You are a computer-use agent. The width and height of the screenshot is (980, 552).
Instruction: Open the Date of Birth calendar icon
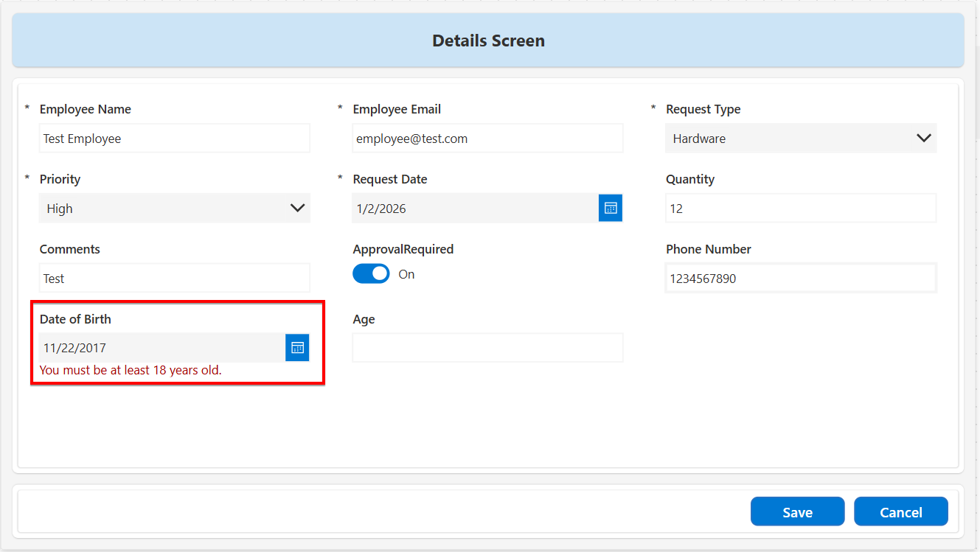coord(297,348)
